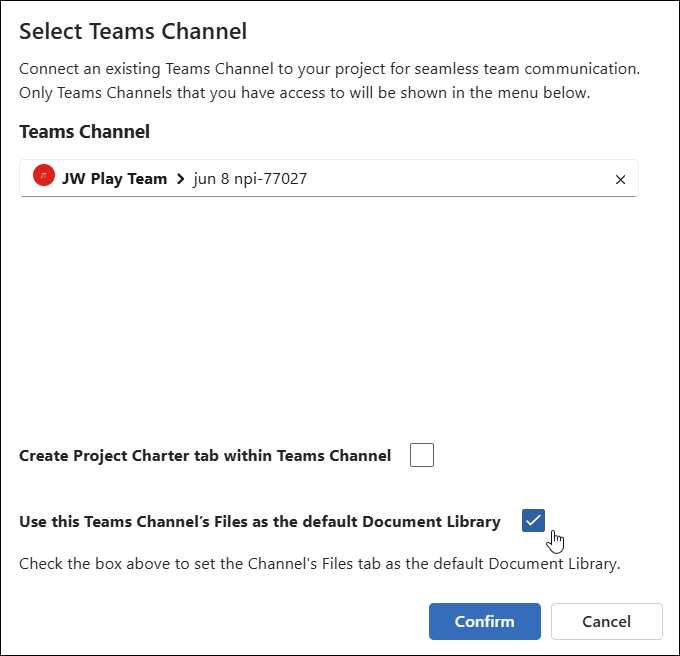Uncheck the default Document Library checkbox
Image resolution: width=680 pixels, height=656 pixels.
point(533,520)
